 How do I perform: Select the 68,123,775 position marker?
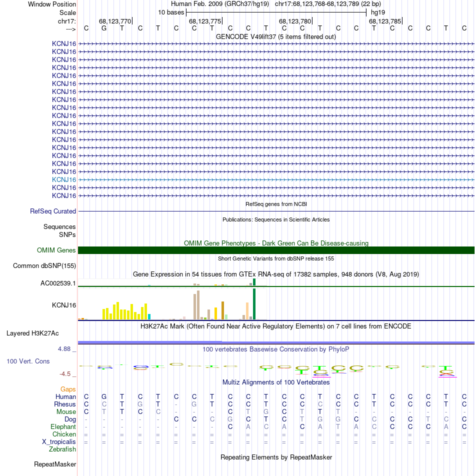(205, 21)
